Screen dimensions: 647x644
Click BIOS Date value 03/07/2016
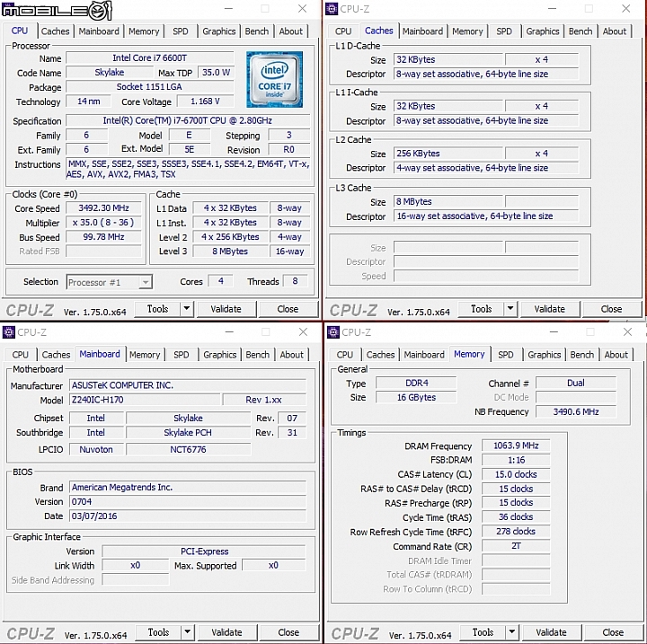(188, 516)
